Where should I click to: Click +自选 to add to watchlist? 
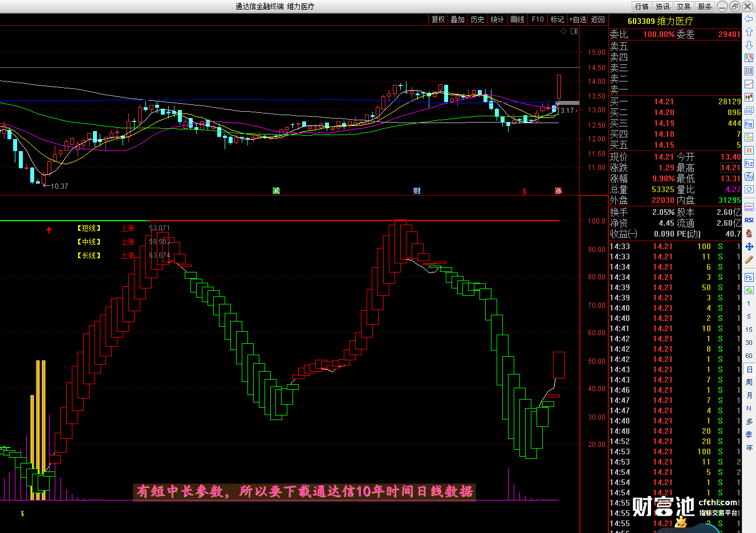pyautogui.click(x=578, y=19)
